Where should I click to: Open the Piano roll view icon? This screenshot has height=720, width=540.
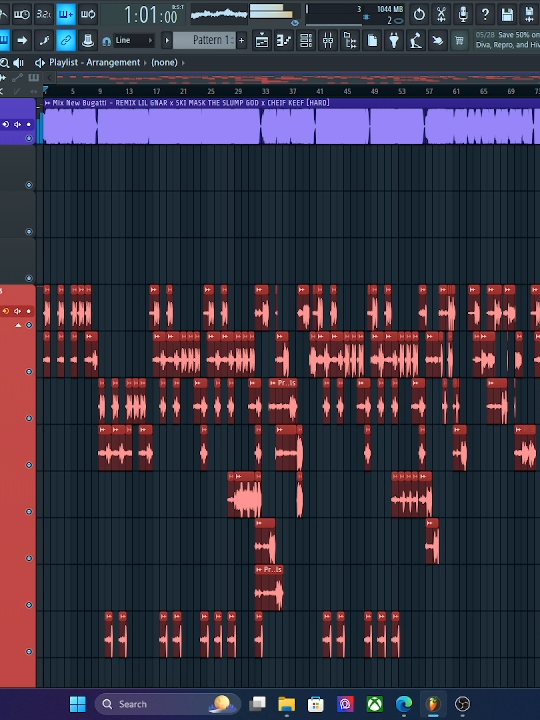coord(283,40)
